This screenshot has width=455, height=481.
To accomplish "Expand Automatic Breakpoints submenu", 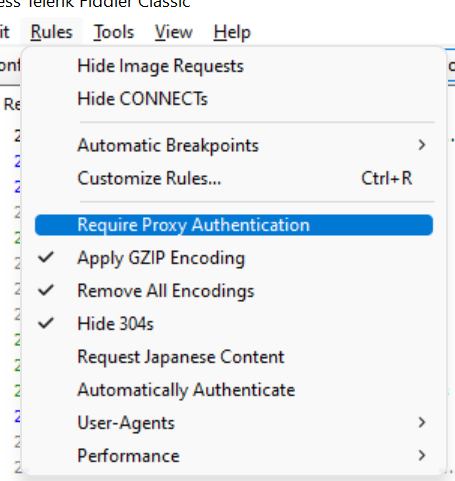I will pyautogui.click(x=234, y=145).
